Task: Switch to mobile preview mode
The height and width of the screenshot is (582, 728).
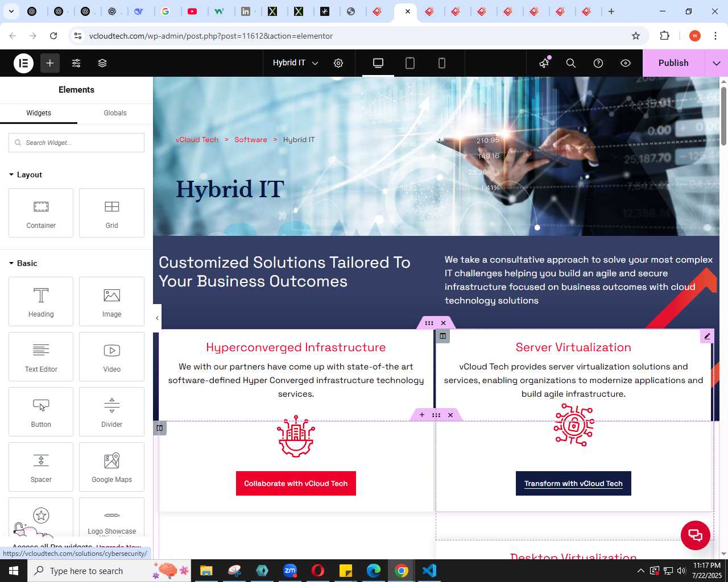Action: coord(442,63)
